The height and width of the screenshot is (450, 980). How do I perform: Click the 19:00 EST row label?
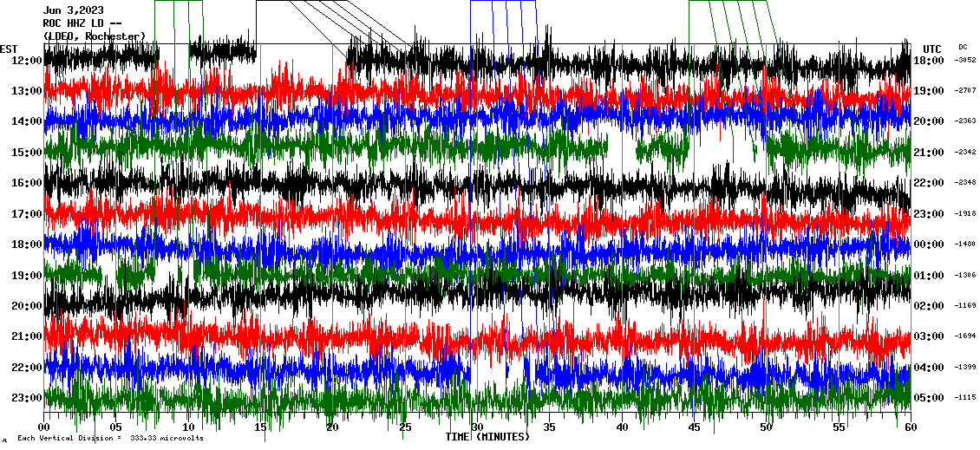coord(27,276)
